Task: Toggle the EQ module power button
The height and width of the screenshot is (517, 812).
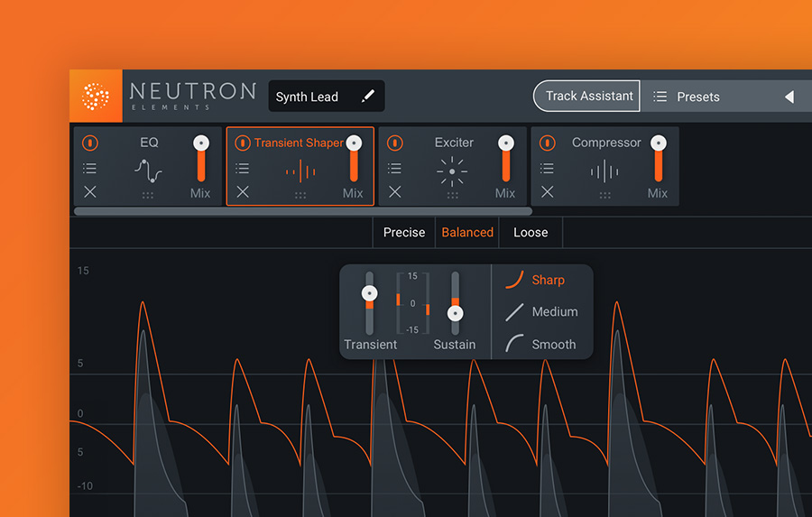Action: [90, 143]
